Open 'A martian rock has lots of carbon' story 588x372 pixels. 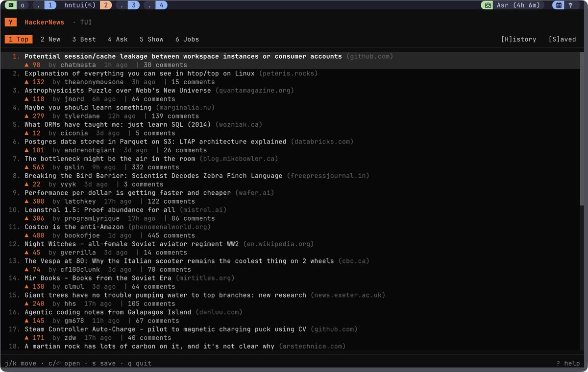coord(149,346)
